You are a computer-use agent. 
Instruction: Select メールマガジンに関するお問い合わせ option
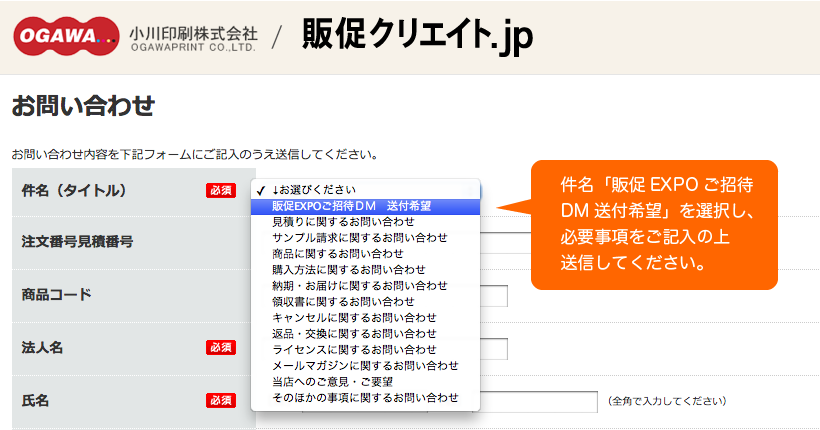pyautogui.click(x=365, y=366)
